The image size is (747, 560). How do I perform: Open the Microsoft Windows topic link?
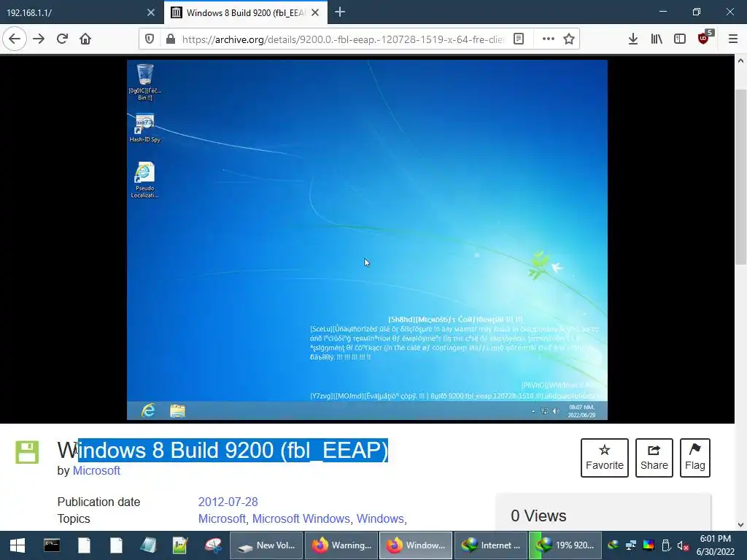[301, 518]
